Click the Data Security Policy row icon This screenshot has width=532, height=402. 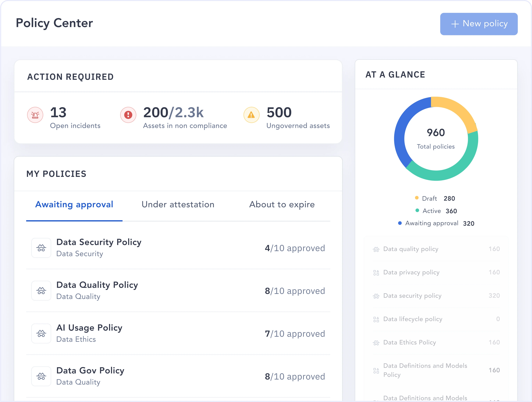pyautogui.click(x=41, y=248)
